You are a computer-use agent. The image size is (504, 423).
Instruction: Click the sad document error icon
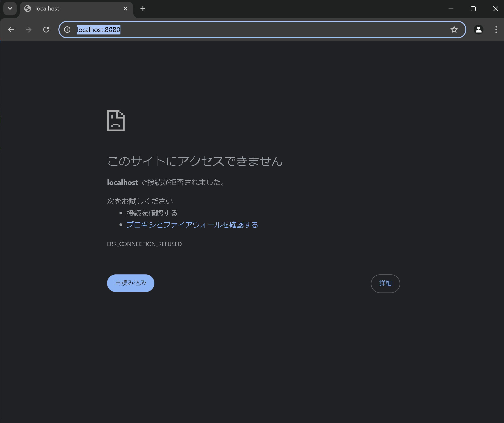tap(116, 120)
